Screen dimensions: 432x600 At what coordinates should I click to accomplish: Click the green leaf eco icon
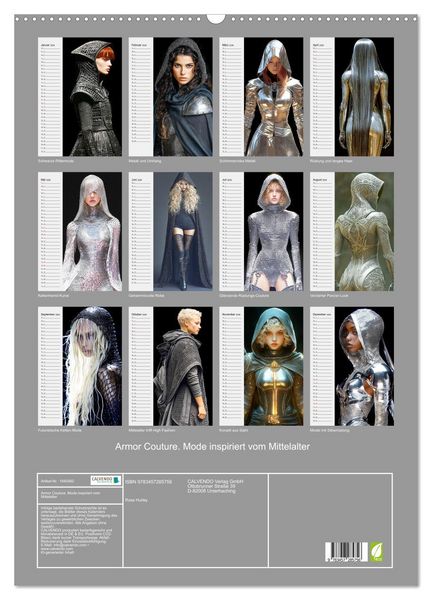(376, 552)
